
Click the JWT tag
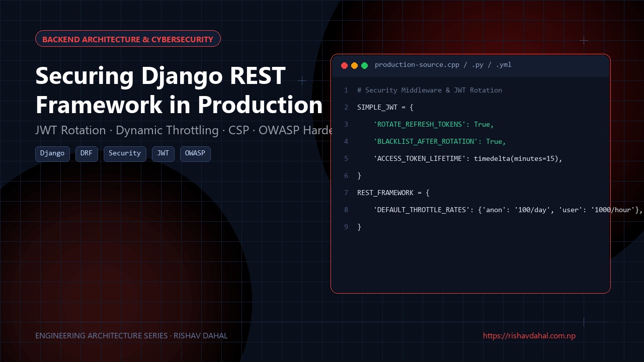(x=163, y=154)
